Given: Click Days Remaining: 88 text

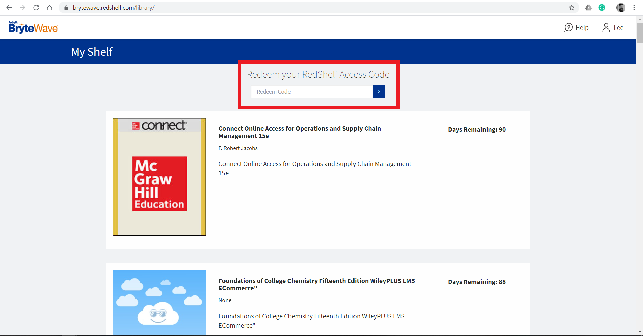Looking at the screenshot, I should 477,282.
